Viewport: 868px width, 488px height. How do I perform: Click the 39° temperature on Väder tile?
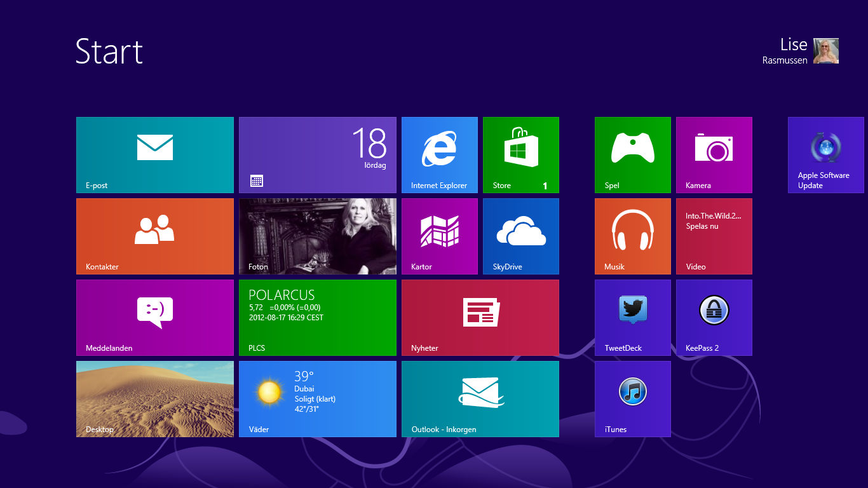[304, 376]
